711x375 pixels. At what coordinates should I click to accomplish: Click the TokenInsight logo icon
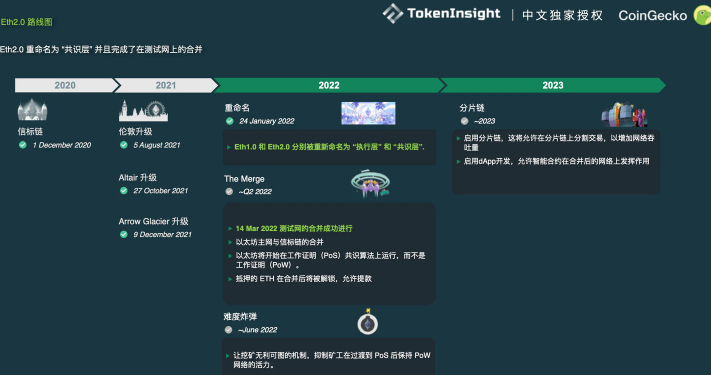pos(393,13)
